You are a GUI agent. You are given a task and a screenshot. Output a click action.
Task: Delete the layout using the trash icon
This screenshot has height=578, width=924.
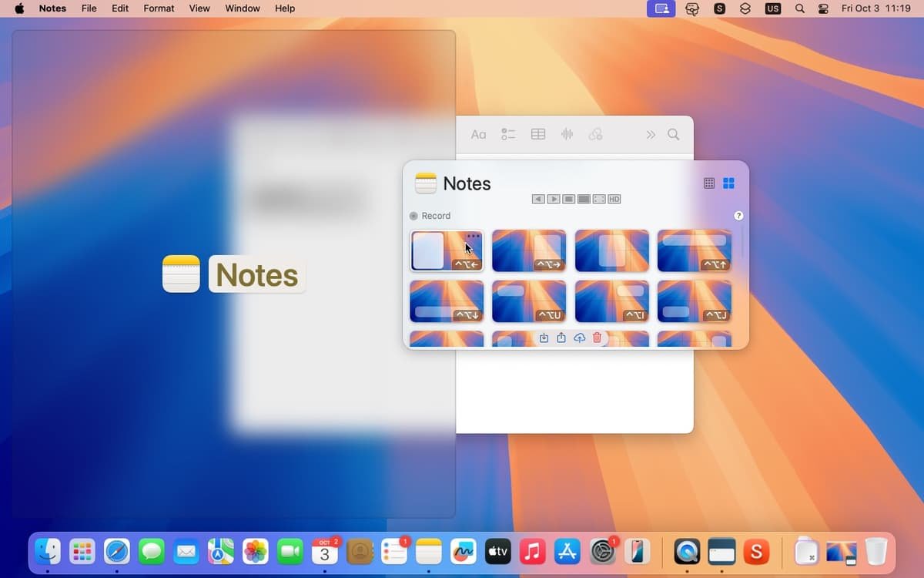[x=597, y=338]
